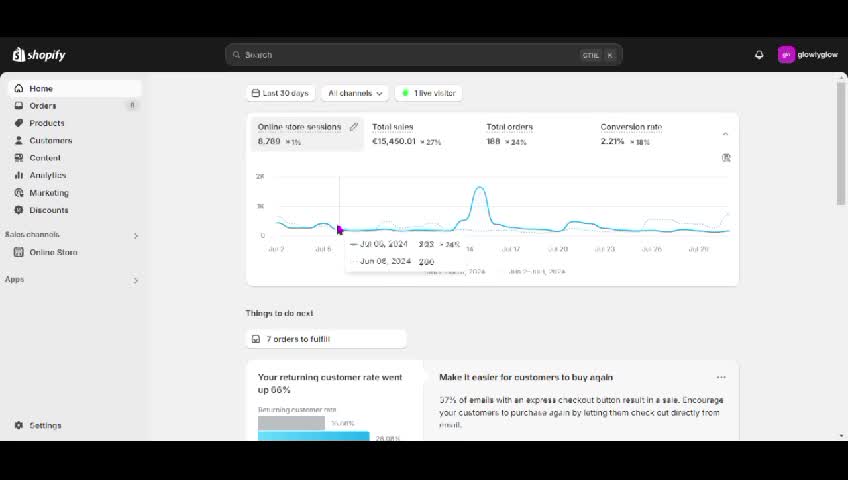Open Settings via the gear icon
This screenshot has width=848, height=480.
pyautogui.click(x=19, y=425)
